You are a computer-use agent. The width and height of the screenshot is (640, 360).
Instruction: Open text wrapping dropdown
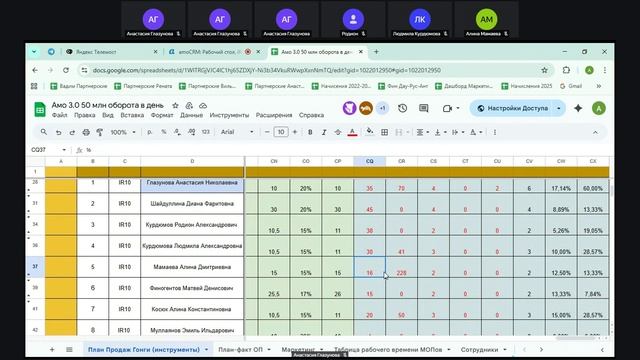coord(458,132)
